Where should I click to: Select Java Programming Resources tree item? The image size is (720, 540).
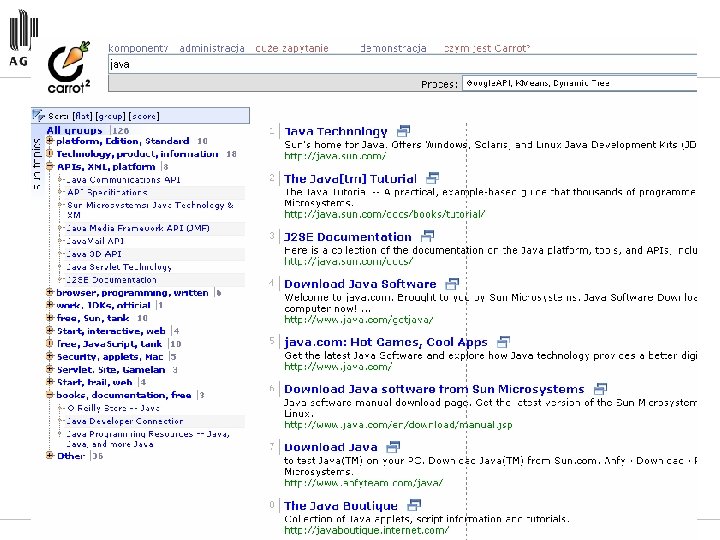pos(147,439)
